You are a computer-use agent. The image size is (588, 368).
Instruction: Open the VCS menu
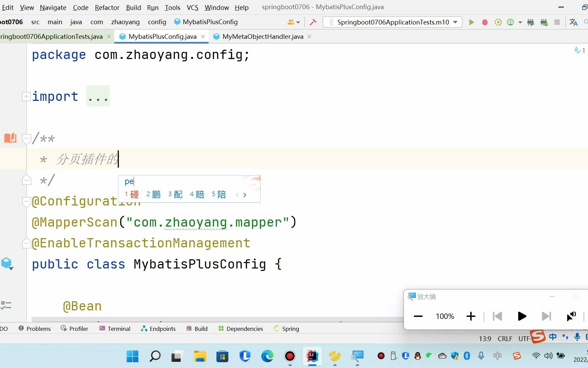(193, 7)
